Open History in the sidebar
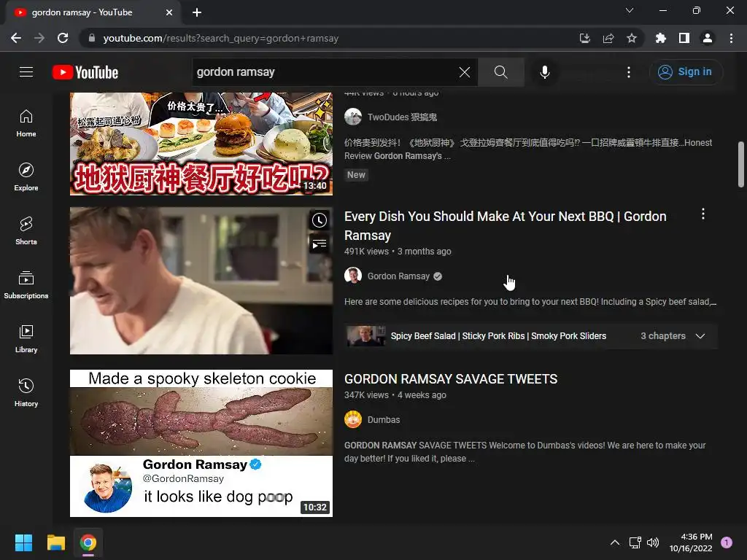Screen dimensions: 747x560 tap(26, 392)
